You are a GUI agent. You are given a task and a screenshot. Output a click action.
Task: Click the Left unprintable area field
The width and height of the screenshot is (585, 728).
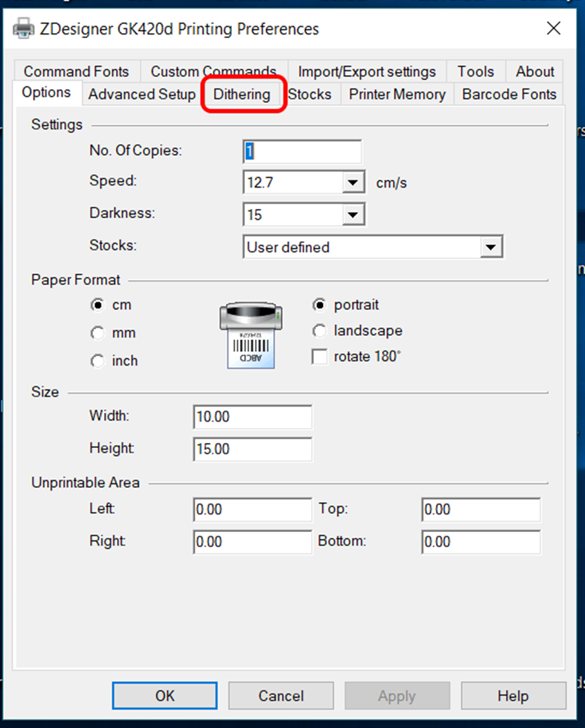click(252, 510)
